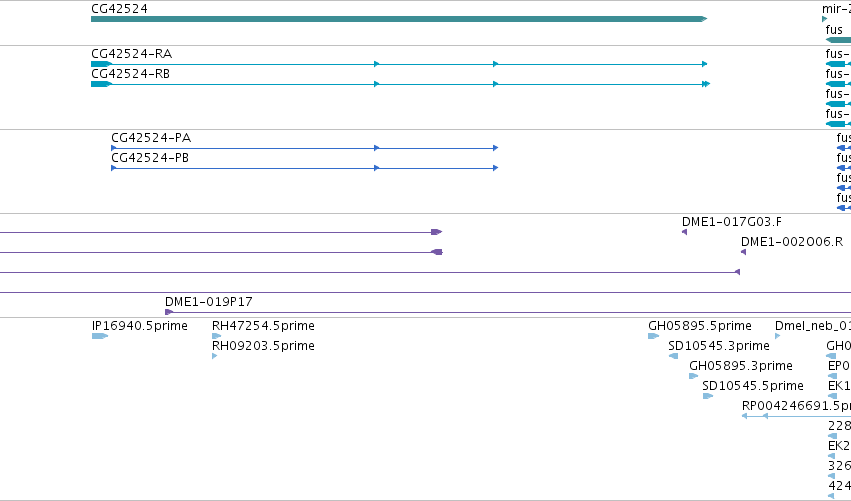Select the RP004246691.5prime feature label
The image size is (851, 501).
point(796,406)
